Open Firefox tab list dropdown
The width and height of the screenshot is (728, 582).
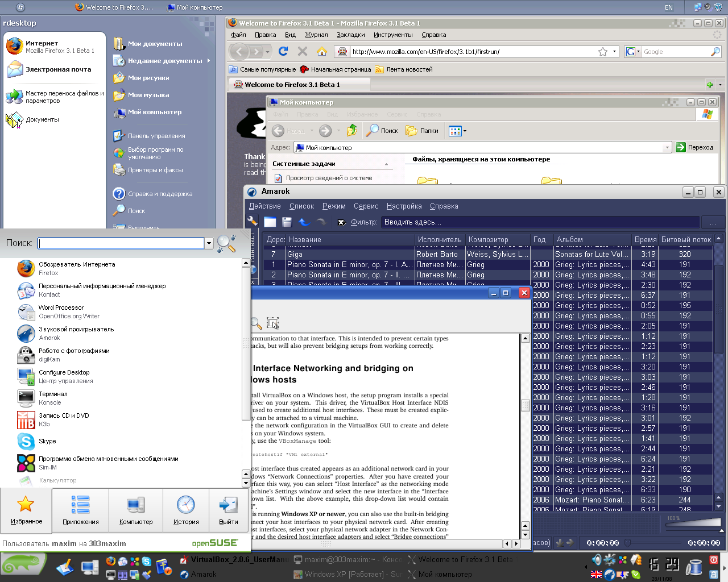pos(720,85)
